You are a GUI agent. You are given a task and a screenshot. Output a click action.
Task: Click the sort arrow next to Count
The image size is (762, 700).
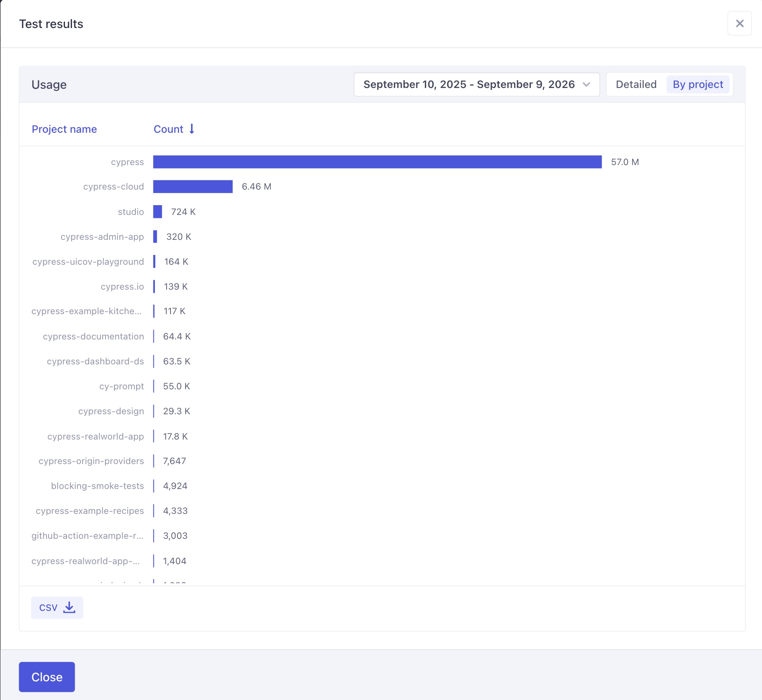coord(192,129)
